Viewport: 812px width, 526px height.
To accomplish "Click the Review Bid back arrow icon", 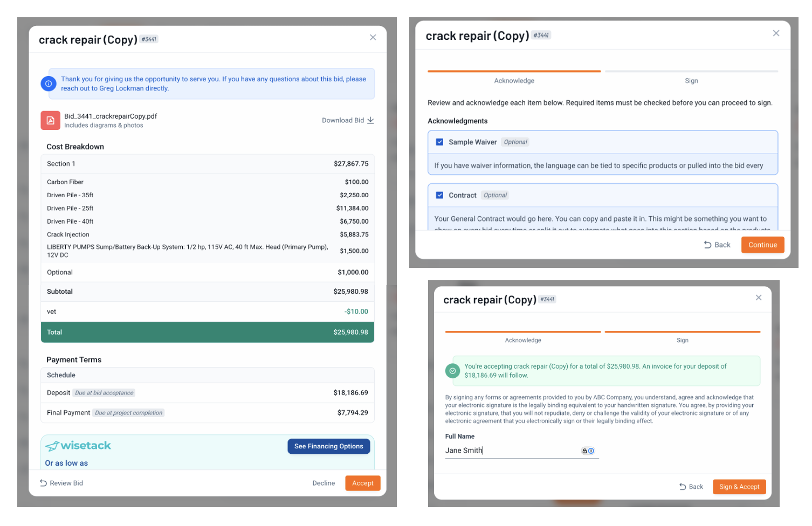I will pyautogui.click(x=43, y=483).
